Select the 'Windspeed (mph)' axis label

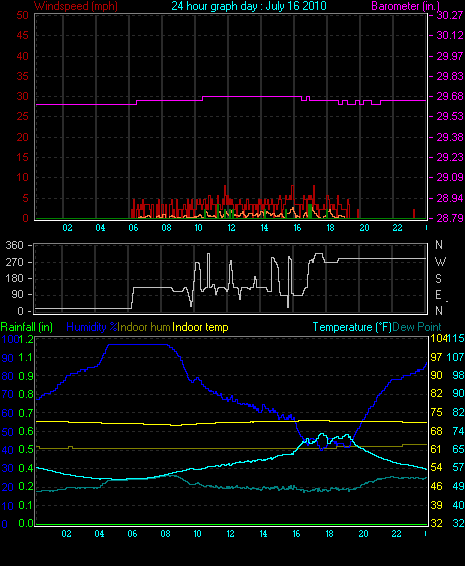pos(76,6)
